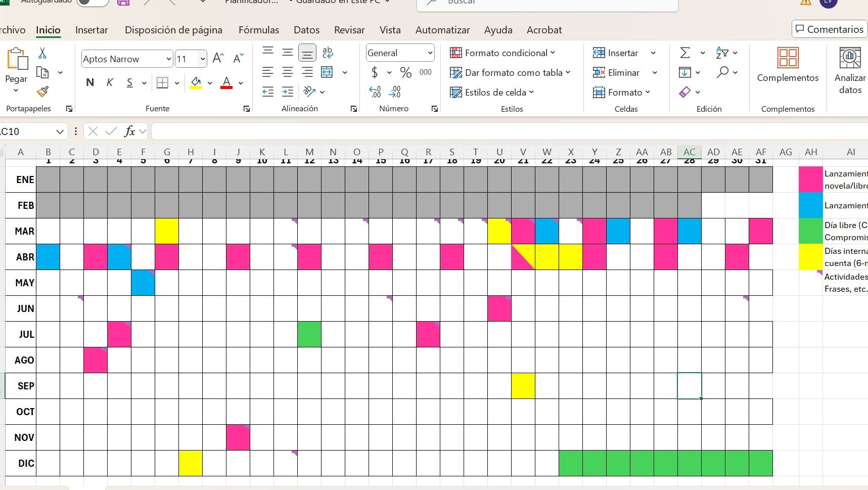Click the text orientation icon
This screenshot has width=868, height=490.
coord(309,92)
